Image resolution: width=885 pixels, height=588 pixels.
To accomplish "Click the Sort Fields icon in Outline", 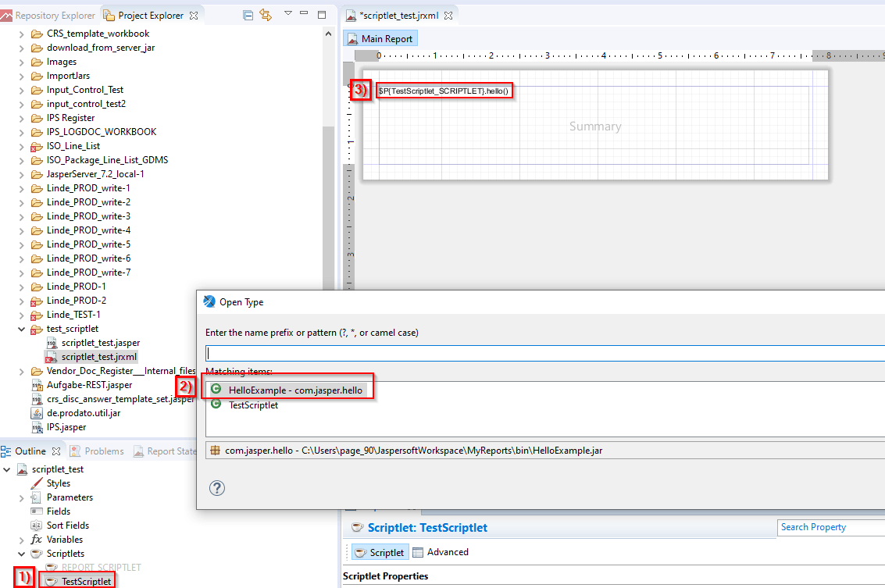I will coord(36,526).
